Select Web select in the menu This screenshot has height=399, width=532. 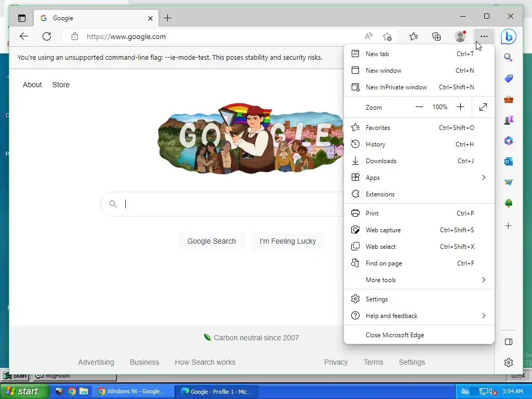pyautogui.click(x=419, y=246)
